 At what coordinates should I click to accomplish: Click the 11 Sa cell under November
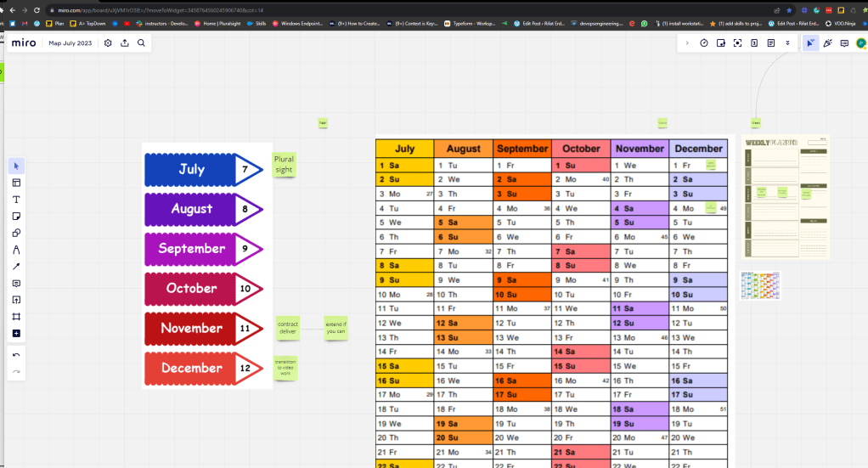pos(640,308)
